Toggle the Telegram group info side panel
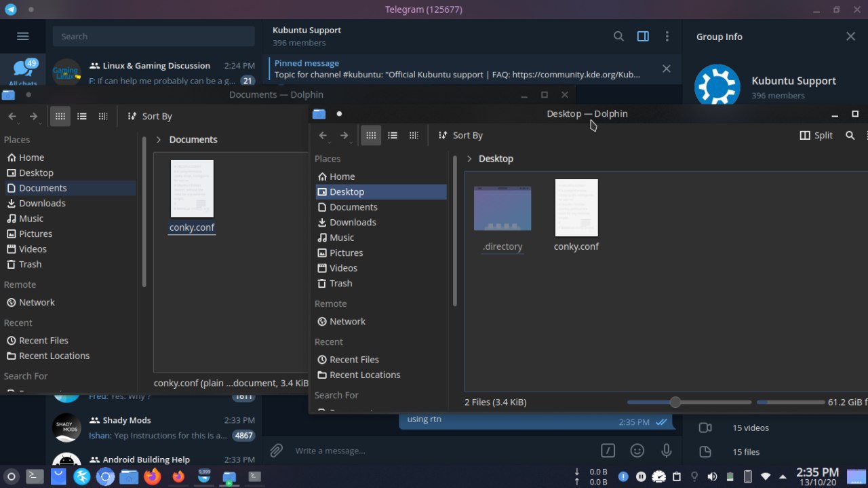 [x=643, y=37]
